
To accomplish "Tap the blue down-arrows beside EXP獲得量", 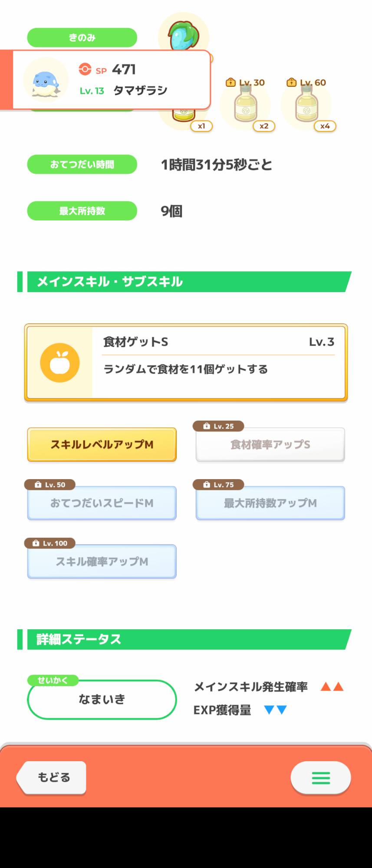I will (x=276, y=710).
